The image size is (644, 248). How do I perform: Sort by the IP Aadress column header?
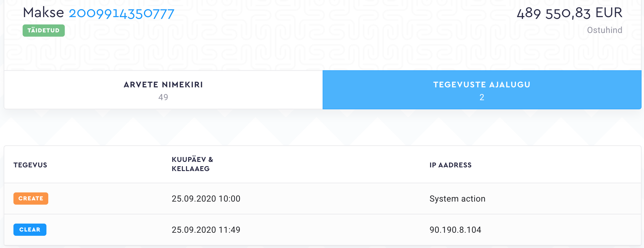[x=450, y=165]
